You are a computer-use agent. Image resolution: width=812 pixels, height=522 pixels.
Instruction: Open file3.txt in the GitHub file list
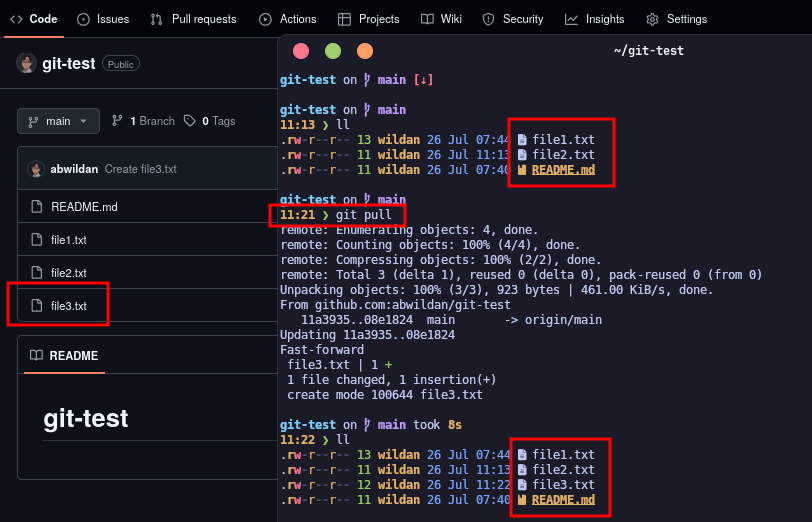coord(68,306)
